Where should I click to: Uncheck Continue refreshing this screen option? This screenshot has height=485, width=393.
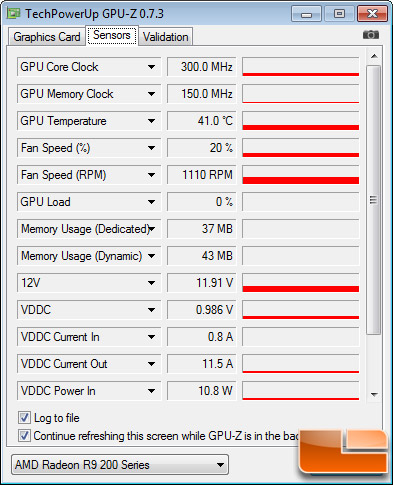(x=24, y=436)
